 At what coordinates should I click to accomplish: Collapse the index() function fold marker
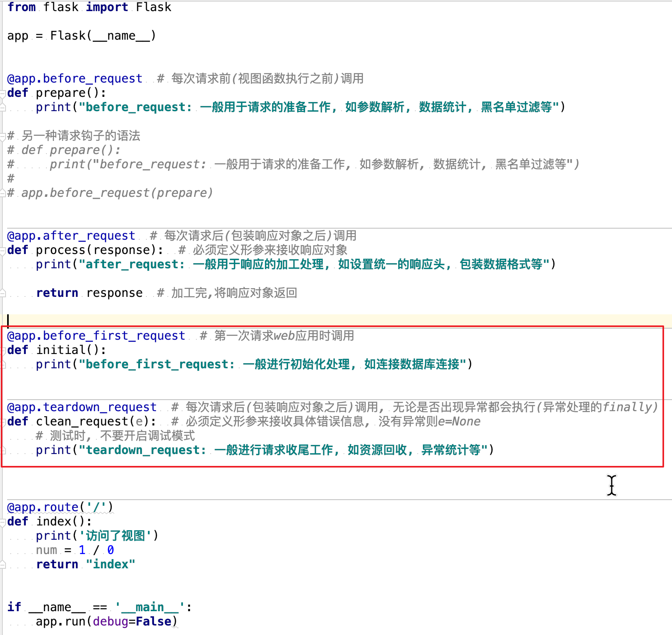point(2,522)
